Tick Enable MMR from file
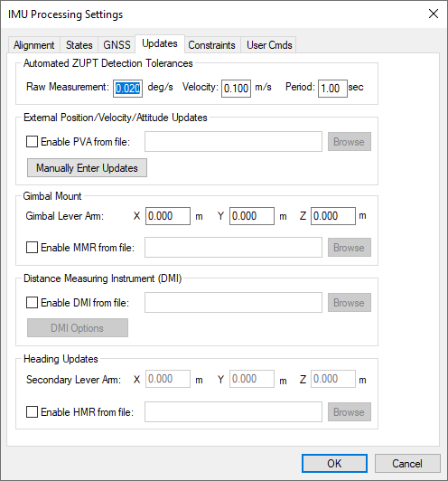448x481 pixels. coord(33,247)
